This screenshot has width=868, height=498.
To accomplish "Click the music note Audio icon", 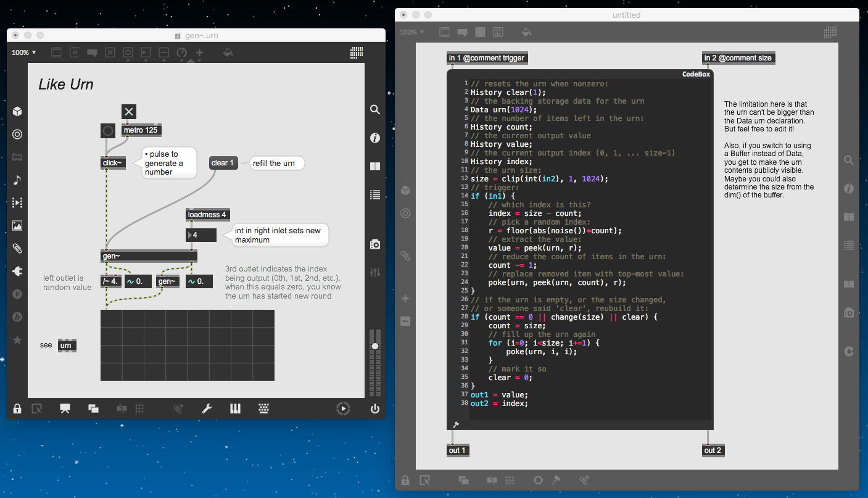I will (17, 180).
